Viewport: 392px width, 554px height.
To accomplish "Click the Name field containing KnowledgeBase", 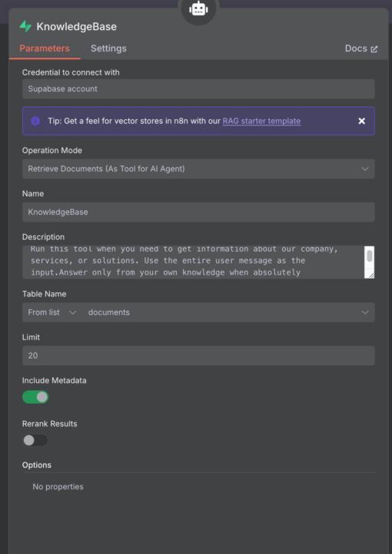I will (x=198, y=212).
